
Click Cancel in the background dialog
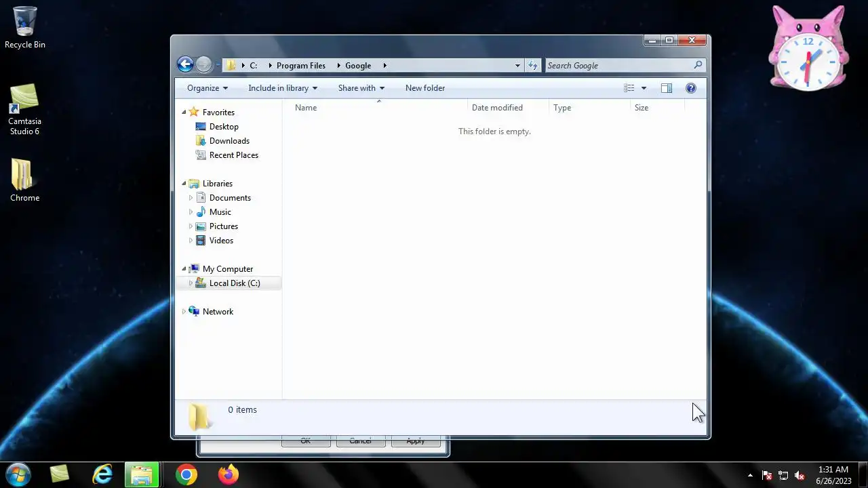point(360,441)
